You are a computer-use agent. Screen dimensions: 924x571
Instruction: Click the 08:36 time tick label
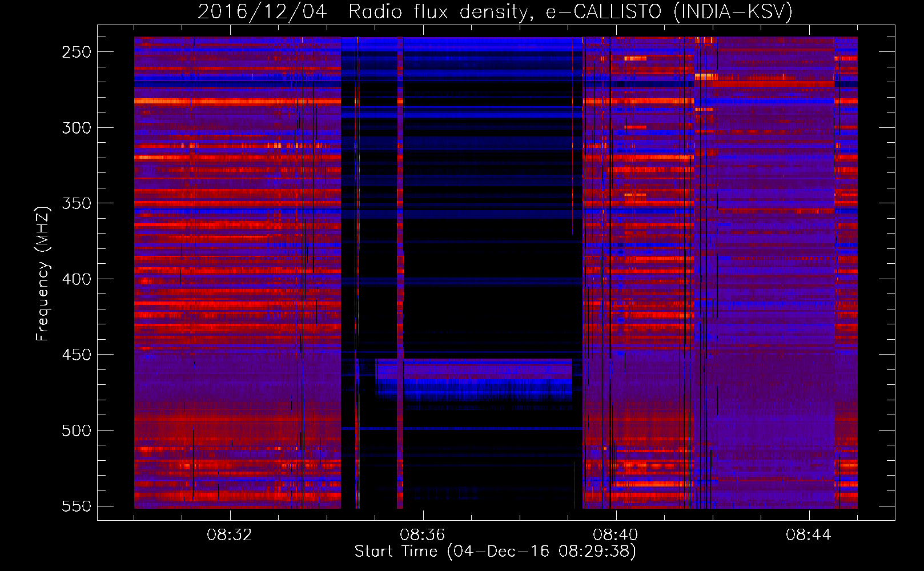[x=423, y=535]
